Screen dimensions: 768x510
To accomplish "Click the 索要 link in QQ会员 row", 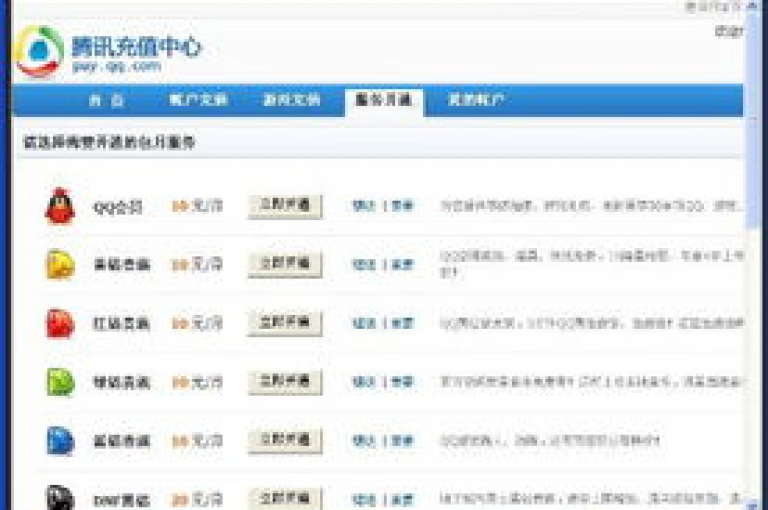I will [x=402, y=206].
